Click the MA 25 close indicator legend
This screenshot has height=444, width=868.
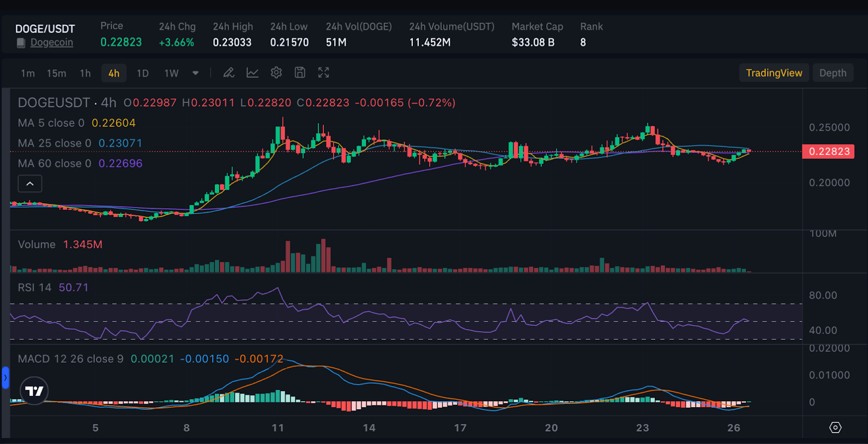tap(54, 143)
